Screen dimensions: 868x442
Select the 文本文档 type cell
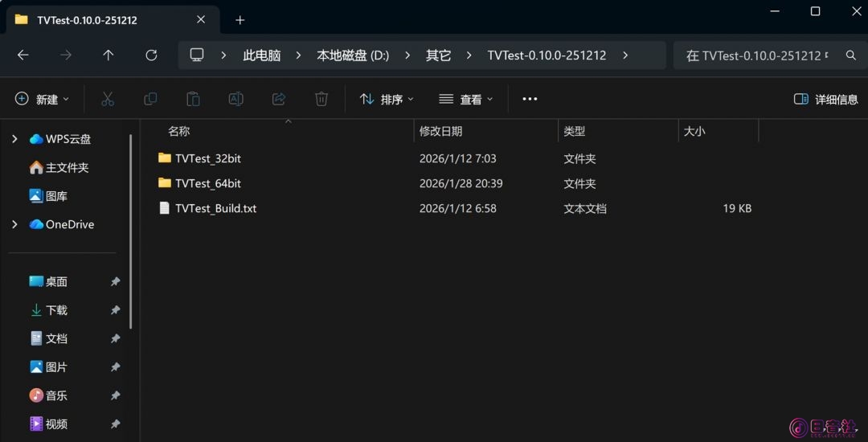pyautogui.click(x=585, y=209)
